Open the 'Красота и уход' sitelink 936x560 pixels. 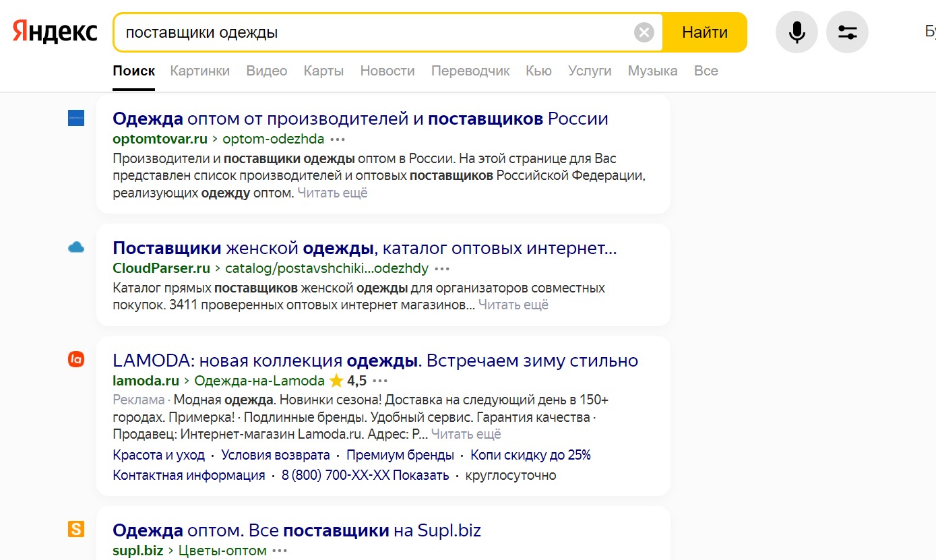click(x=158, y=455)
